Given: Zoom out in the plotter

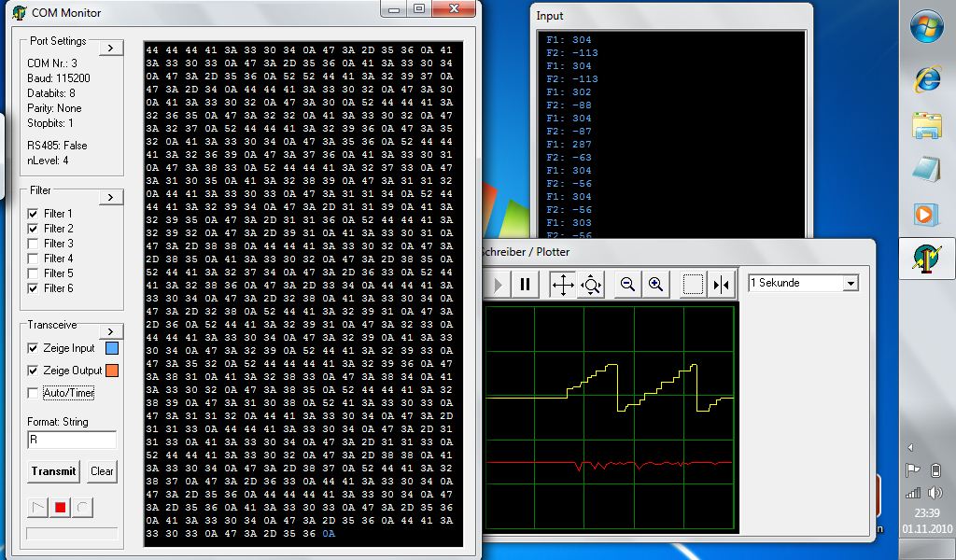Looking at the screenshot, I should 627,285.
